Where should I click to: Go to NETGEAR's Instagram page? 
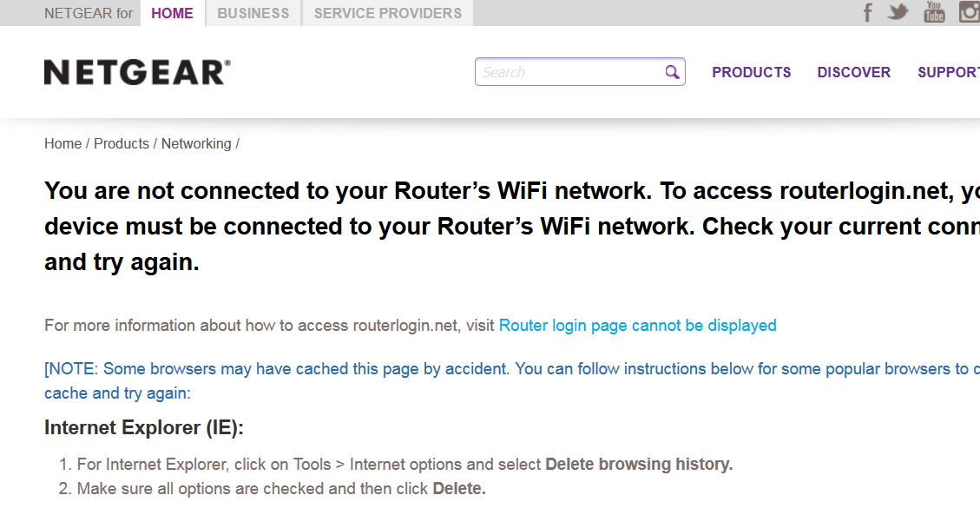coord(968,12)
